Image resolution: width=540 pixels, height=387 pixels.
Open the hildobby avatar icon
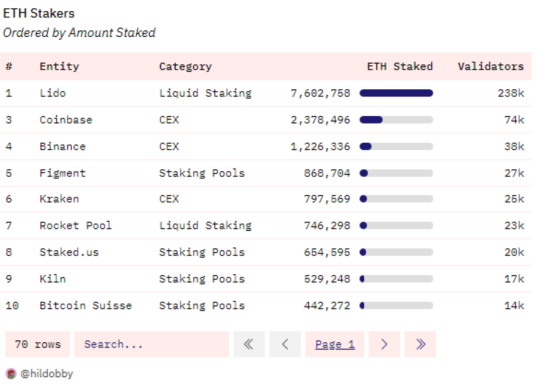tap(11, 374)
